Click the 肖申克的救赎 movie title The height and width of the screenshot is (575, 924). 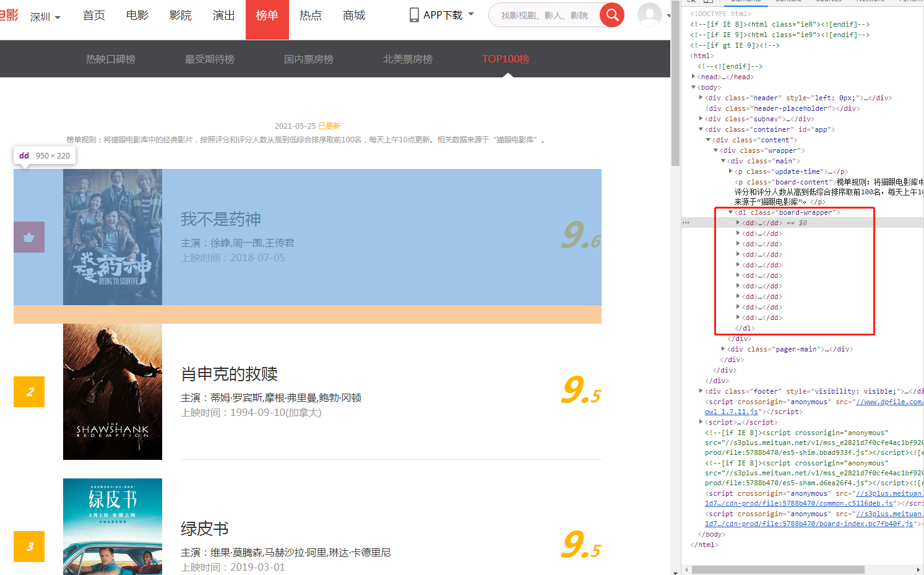pos(229,374)
